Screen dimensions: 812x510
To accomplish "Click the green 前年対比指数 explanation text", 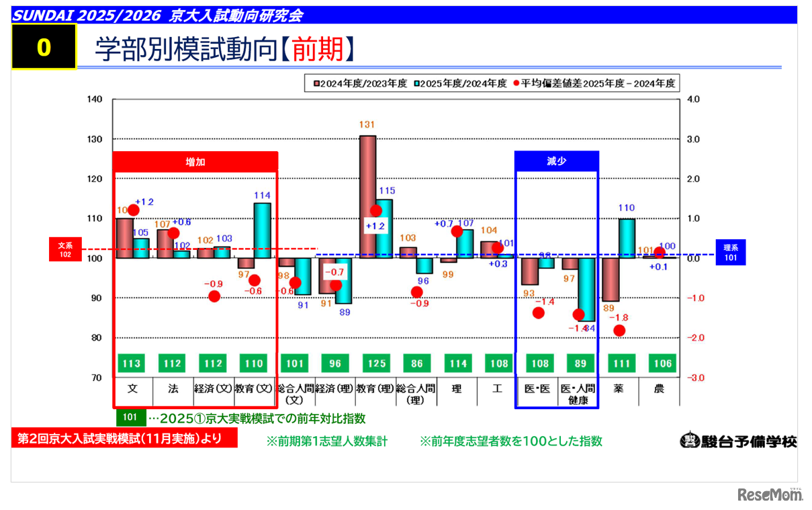I will pos(257,416).
